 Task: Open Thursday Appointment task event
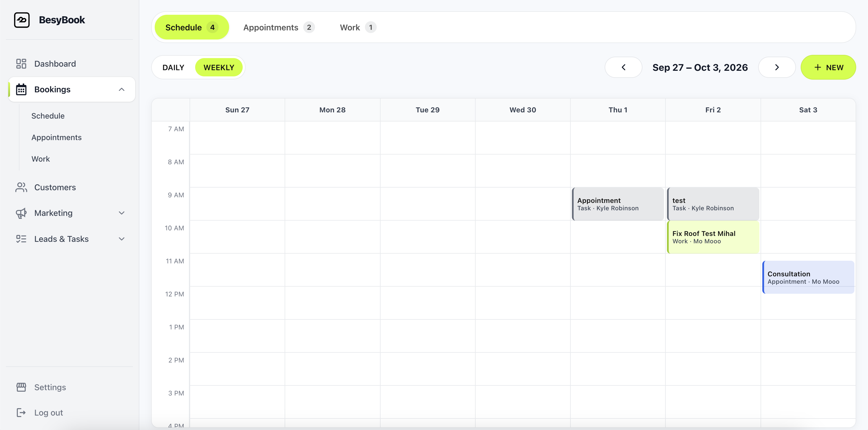coord(618,204)
